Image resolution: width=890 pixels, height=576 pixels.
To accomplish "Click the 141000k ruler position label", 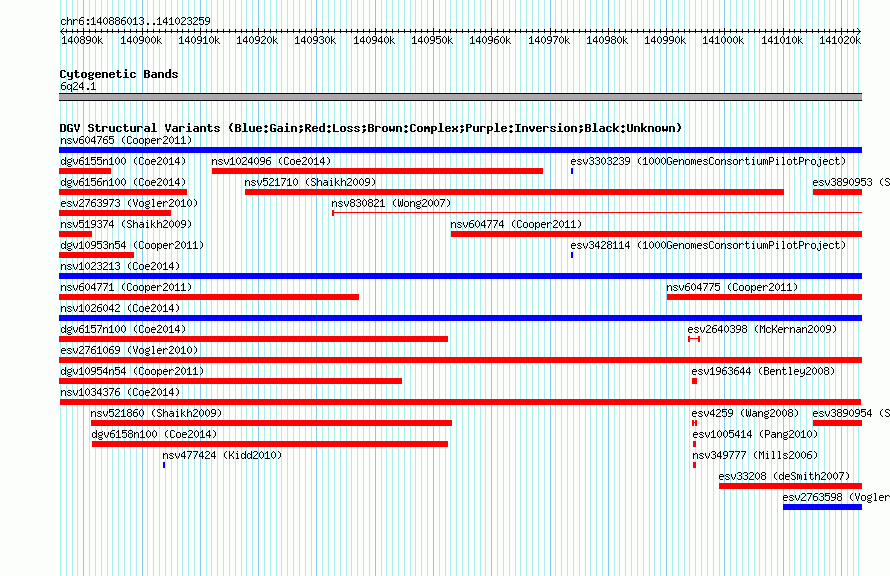I will pyautogui.click(x=723, y=41).
